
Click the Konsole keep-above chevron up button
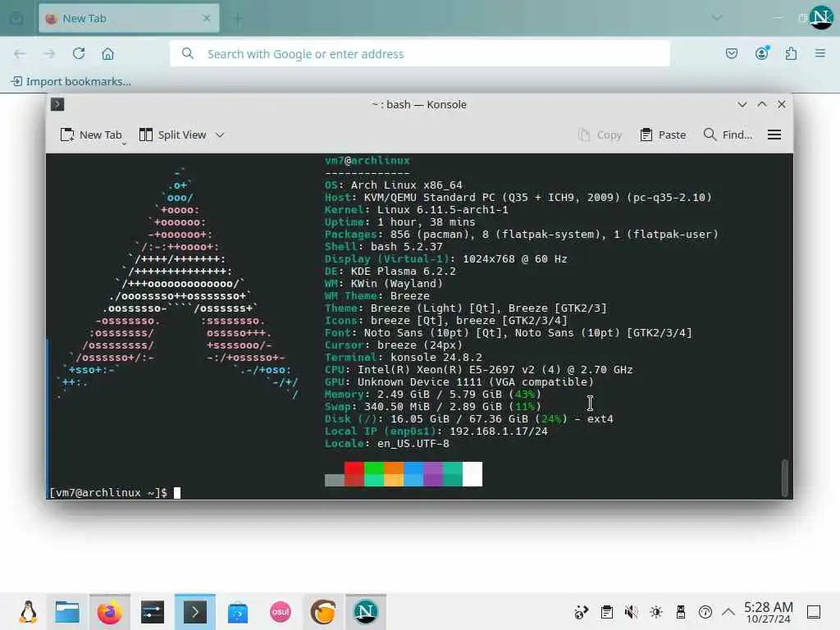coord(762,104)
